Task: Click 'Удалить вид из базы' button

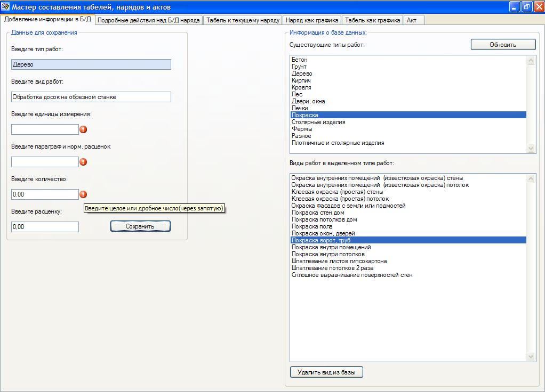Action: [326, 372]
